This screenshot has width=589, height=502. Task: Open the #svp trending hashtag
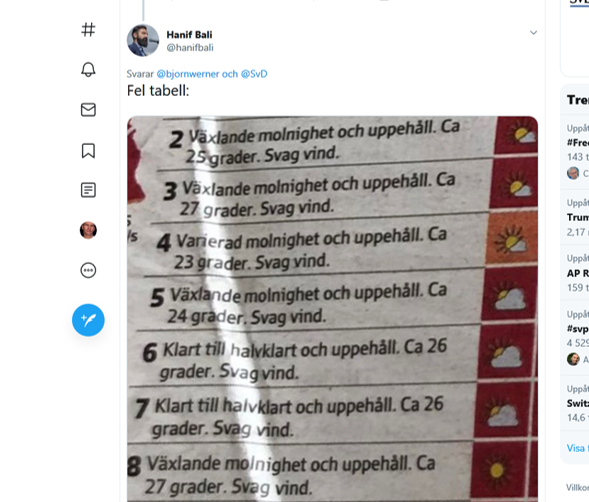click(x=578, y=329)
